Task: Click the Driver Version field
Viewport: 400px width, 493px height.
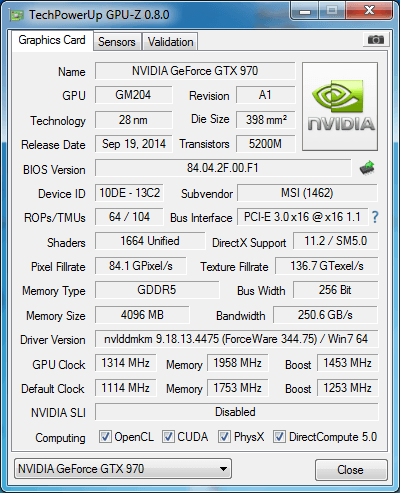Action: pos(236,339)
